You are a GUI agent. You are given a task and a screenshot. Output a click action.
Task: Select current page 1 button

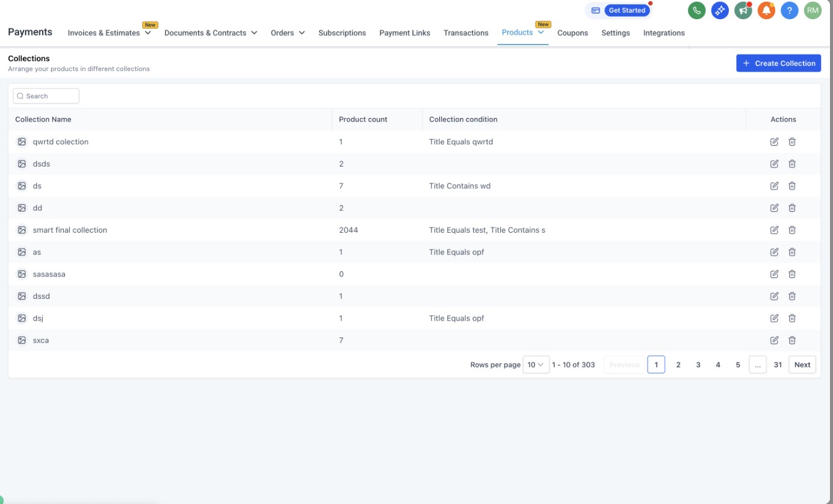656,364
